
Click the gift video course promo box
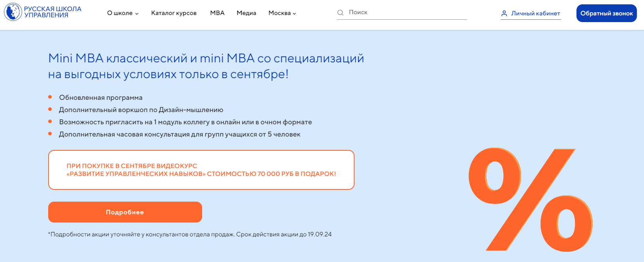(201, 170)
